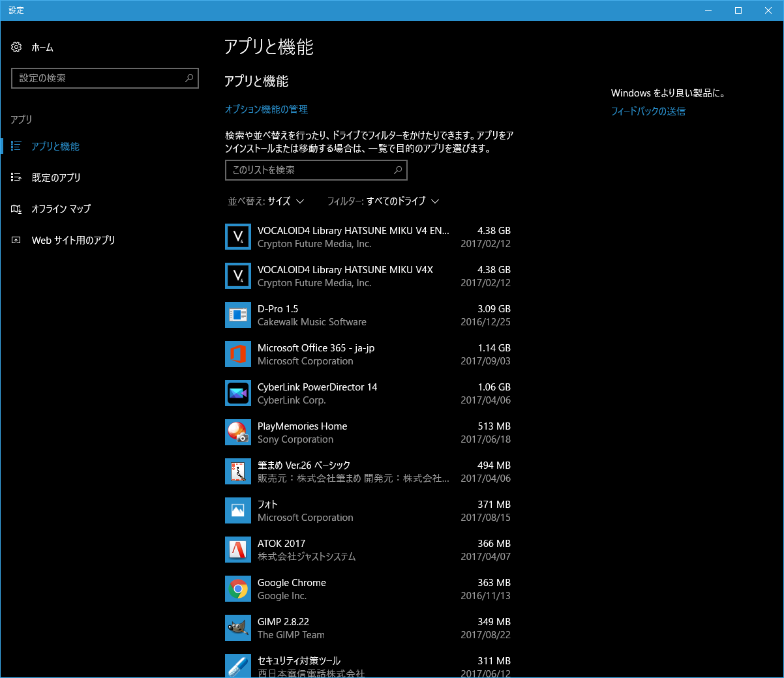Click the 2016/12/25 install date
This screenshot has width=784, height=678.
486,322
